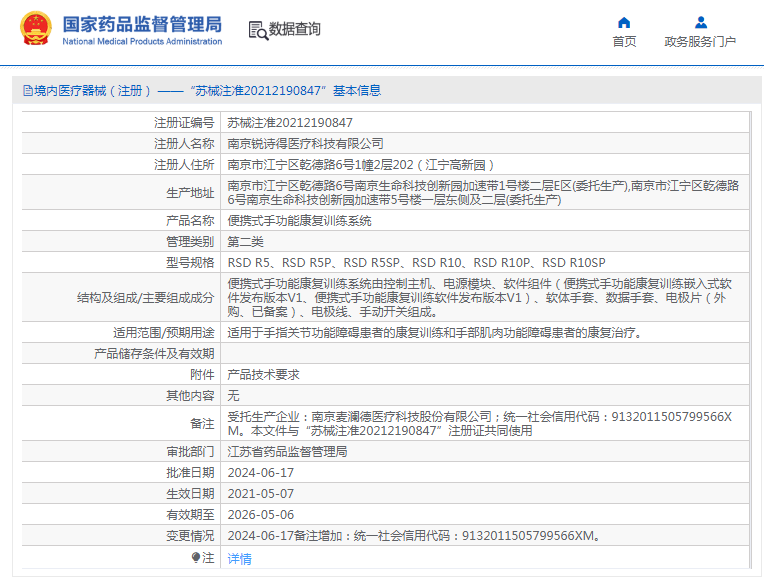The height and width of the screenshot is (580, 764).
Task: Click the 其他内容 label
Action: [190, 395]
